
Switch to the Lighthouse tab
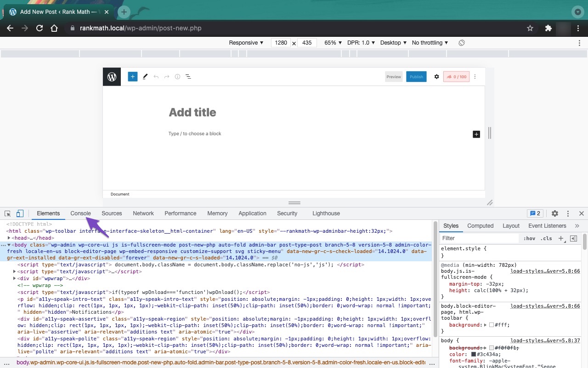click(x=326, y=213)
